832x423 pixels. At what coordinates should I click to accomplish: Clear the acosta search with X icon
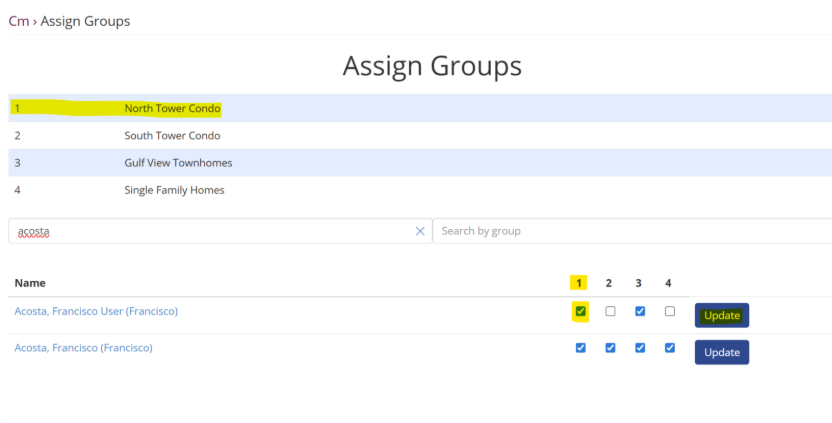(420, 231)
